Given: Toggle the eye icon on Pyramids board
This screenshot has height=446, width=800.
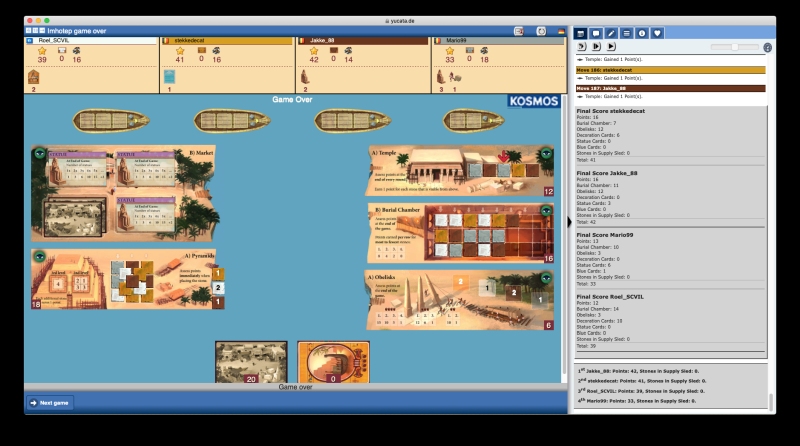Looking at the screenshot, I should pos(39,257).
